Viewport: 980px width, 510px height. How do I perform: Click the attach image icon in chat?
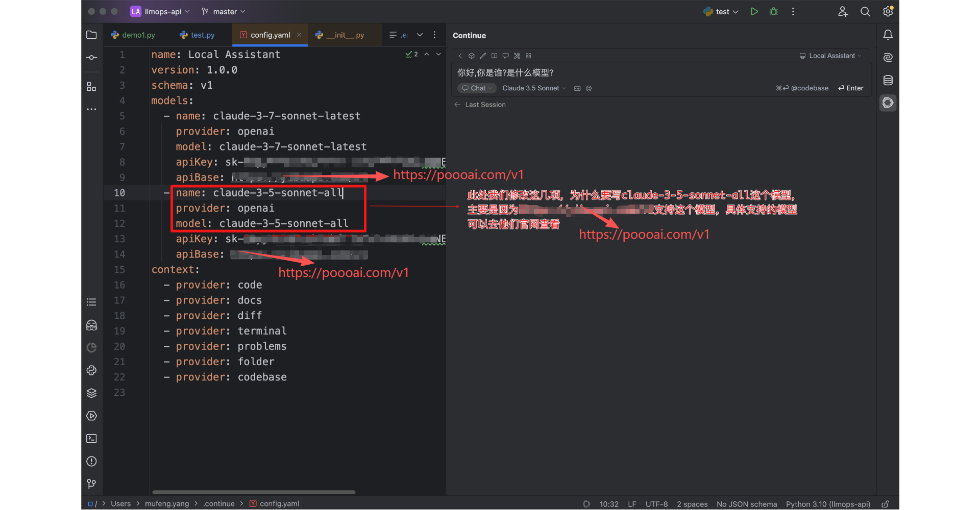[577, 88]
